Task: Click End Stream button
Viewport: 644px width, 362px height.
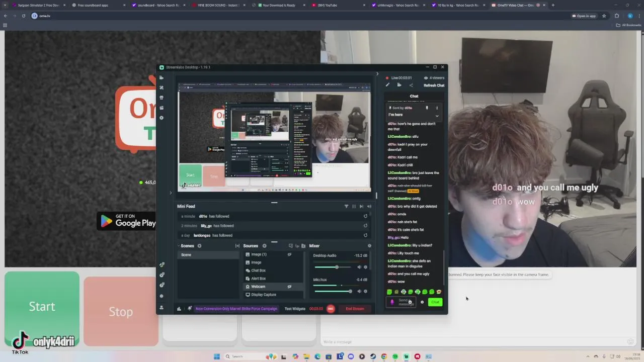Action: pos(355,309)
